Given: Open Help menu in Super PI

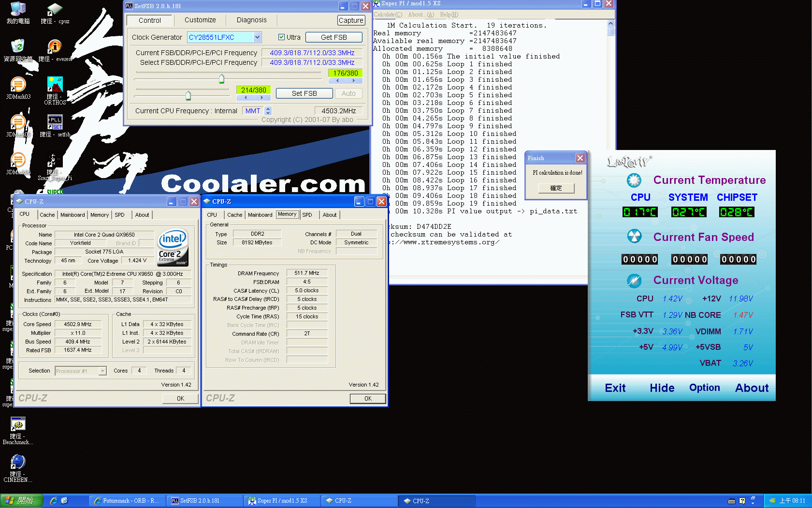Looking at the screenshot, I should (x=449, y=15).
